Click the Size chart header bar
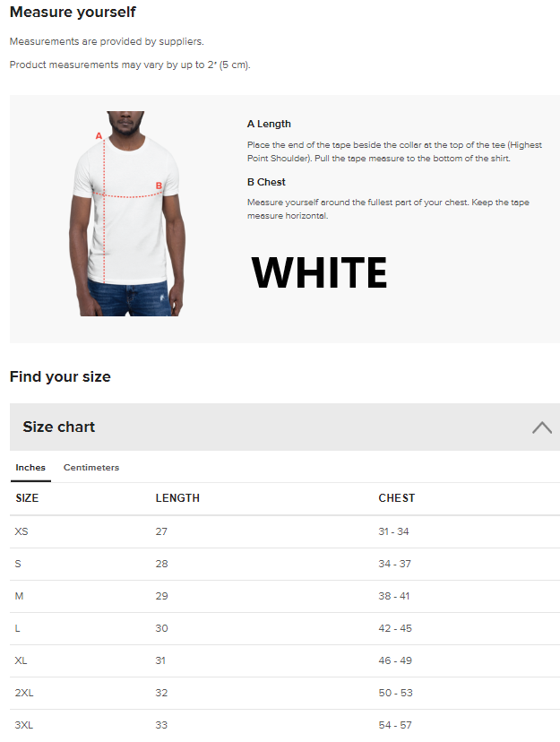The height and width of the screenshot is (742, 560). (269, 427)
